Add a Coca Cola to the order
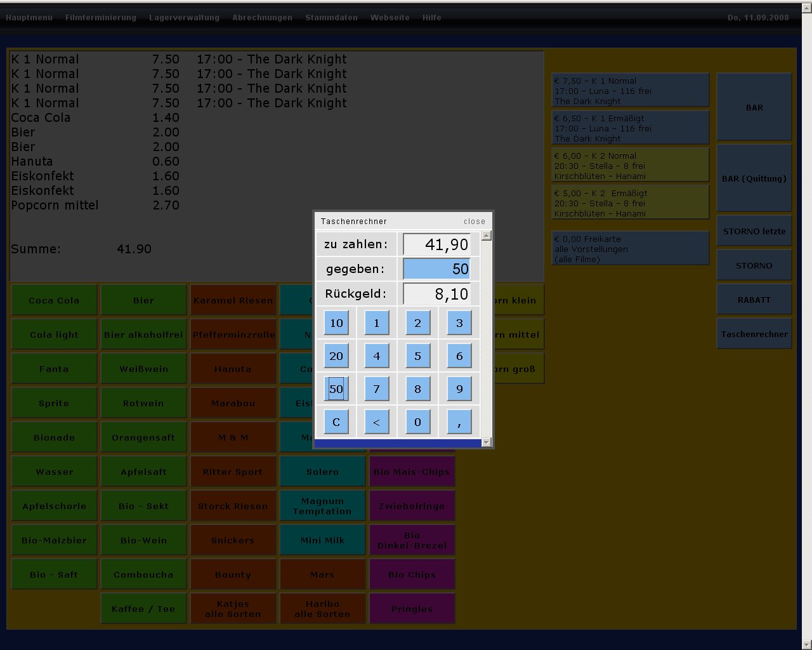Screen dimensions: 812x650 pos(54,300)
